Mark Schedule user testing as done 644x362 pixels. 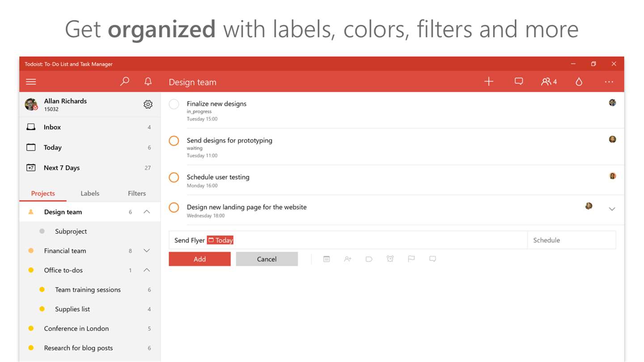tap(174, 177)
